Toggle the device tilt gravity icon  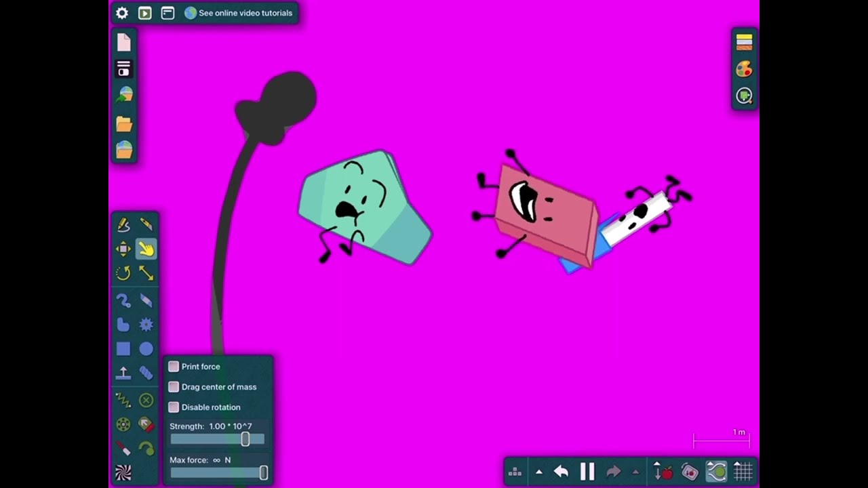point(690,471)
